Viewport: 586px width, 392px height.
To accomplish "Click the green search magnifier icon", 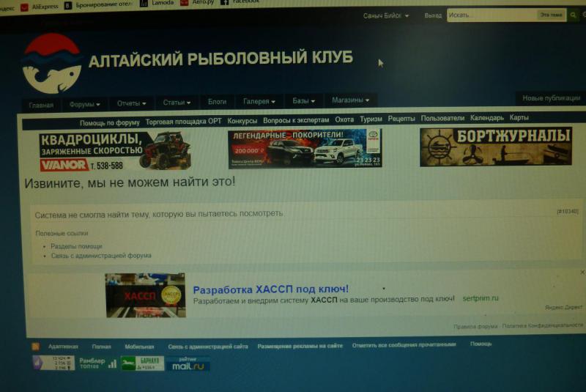I will click(573, 15).
